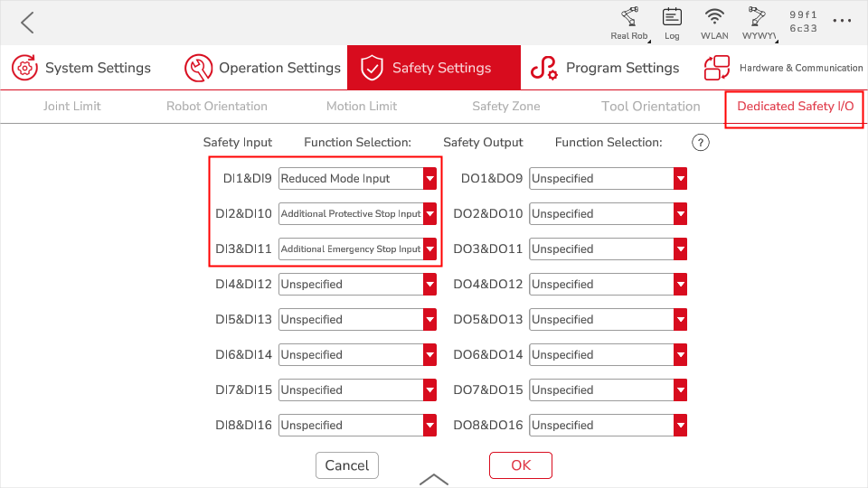Switch to Joint Limit subtab

(72, 107)
